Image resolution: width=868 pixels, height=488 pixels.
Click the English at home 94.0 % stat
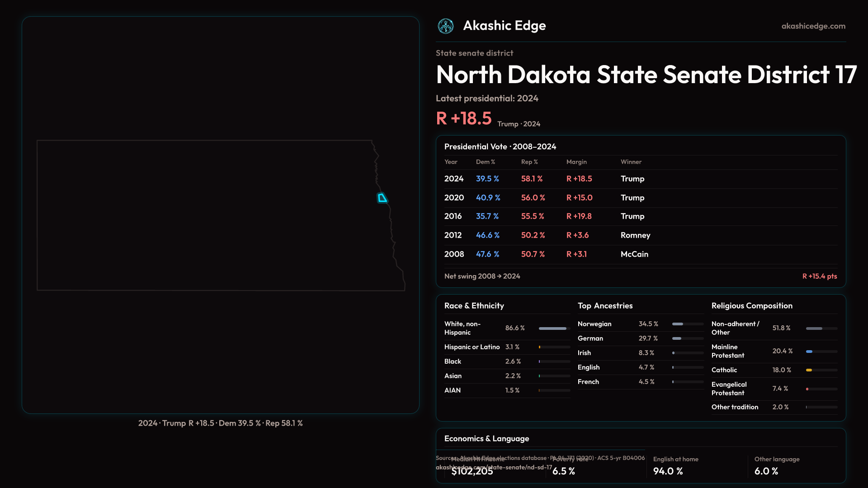[x=668, y=471]
